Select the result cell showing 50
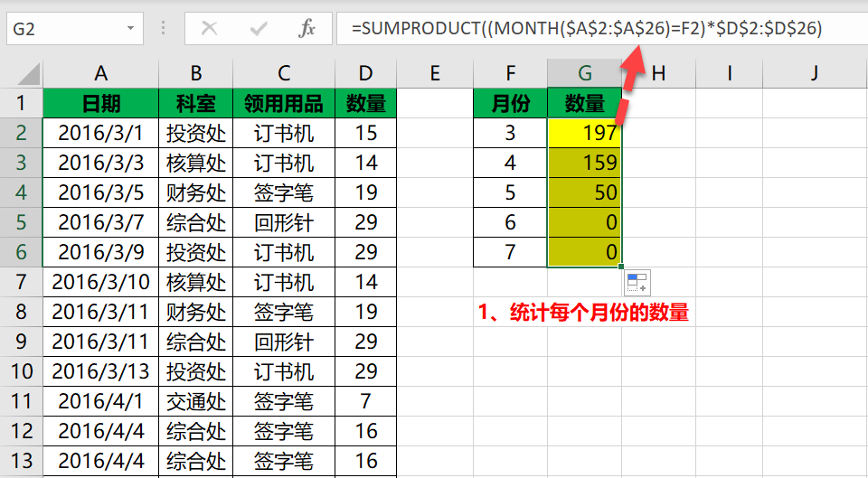Viewport: 868px width, 478px height. coord(585,192)
